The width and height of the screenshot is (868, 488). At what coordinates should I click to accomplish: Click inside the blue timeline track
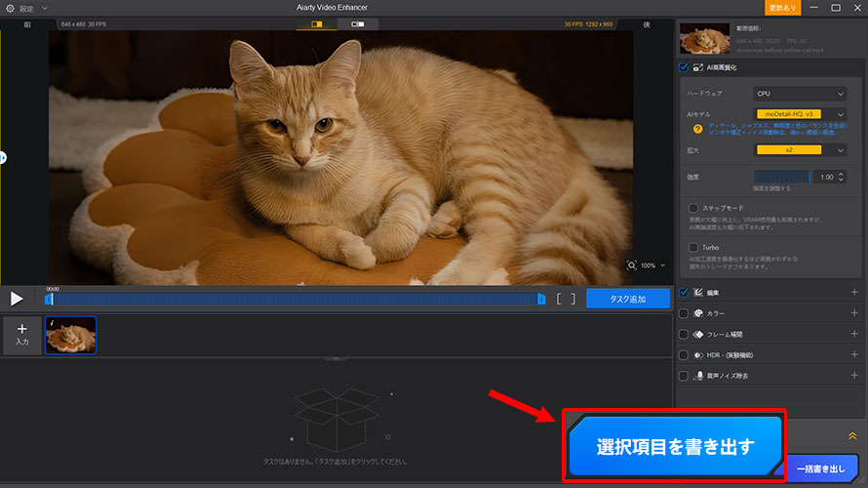(x=295, y=299)
